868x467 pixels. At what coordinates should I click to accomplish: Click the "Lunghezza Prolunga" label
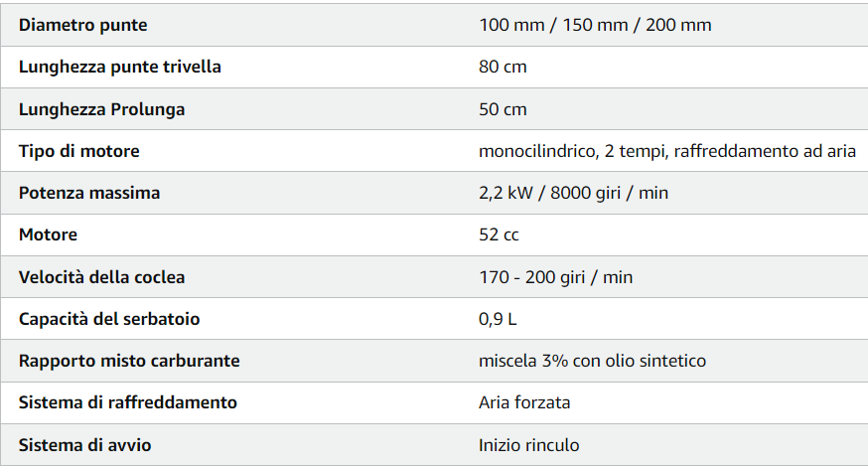(x=102, y=109)
